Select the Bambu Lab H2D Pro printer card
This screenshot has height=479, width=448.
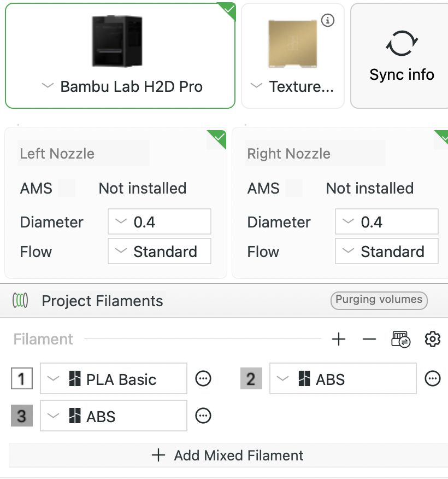point(120,56)
